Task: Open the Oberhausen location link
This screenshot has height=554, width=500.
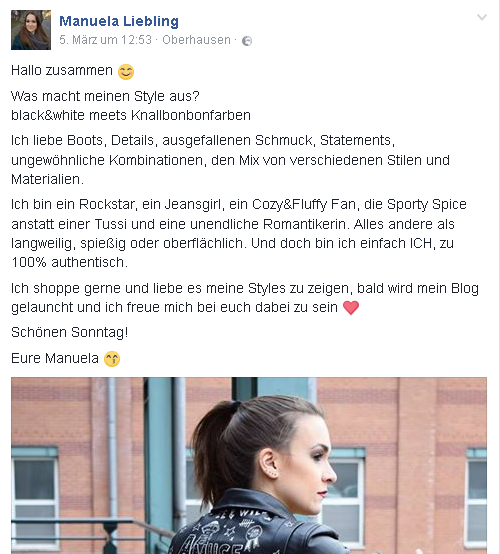Action: 196,40
